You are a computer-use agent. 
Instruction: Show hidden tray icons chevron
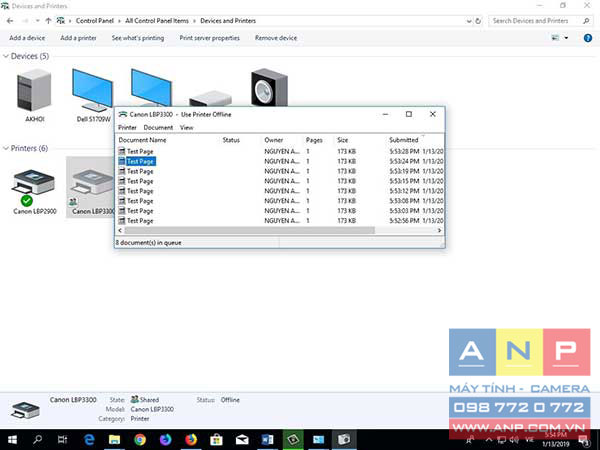(489, 440)
